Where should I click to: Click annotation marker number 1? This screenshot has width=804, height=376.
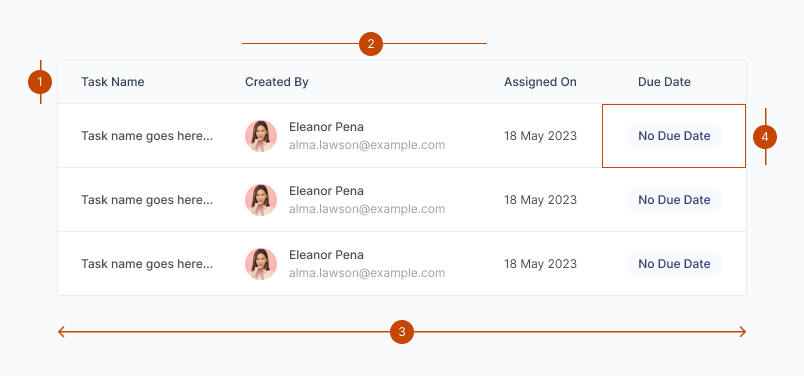(x=40, y=82)
